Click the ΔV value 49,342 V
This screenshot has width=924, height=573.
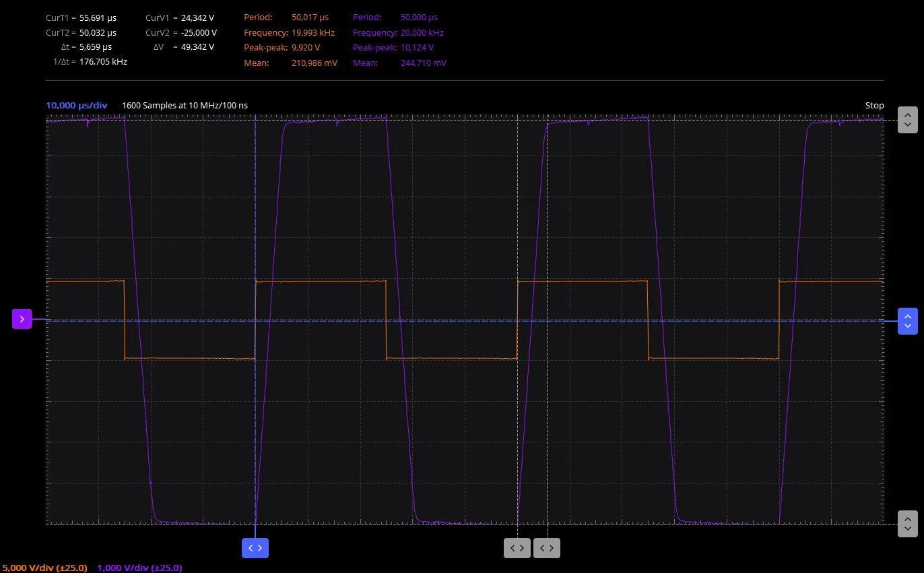(197, 47)
